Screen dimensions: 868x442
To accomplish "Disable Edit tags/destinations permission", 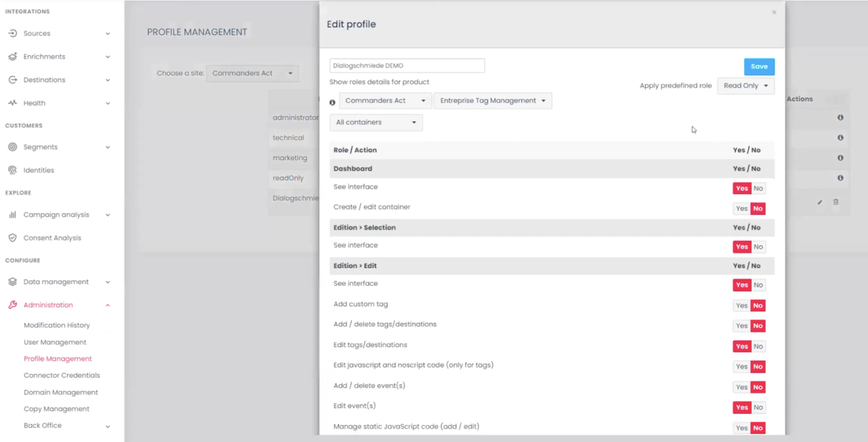I will 758,346.
